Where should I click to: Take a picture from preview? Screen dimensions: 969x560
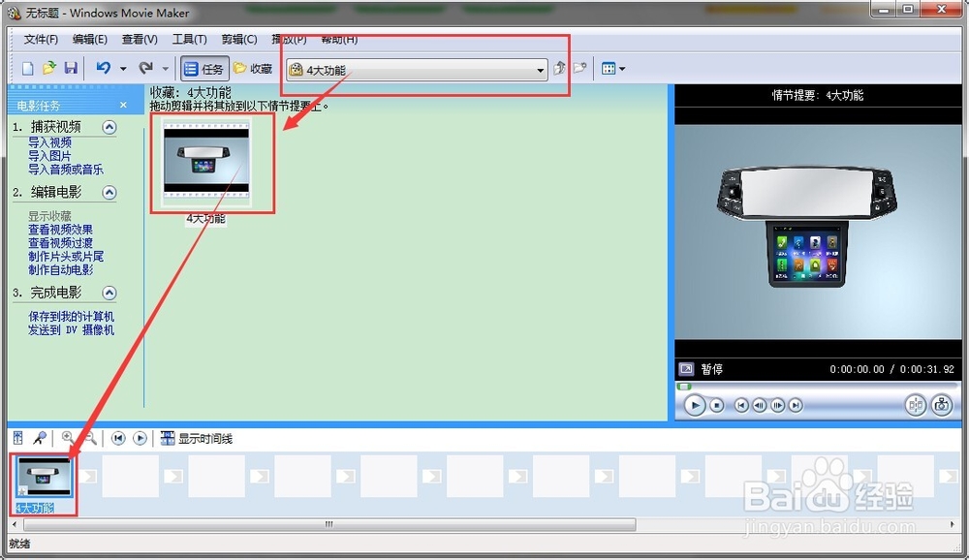tap(942, 406)
